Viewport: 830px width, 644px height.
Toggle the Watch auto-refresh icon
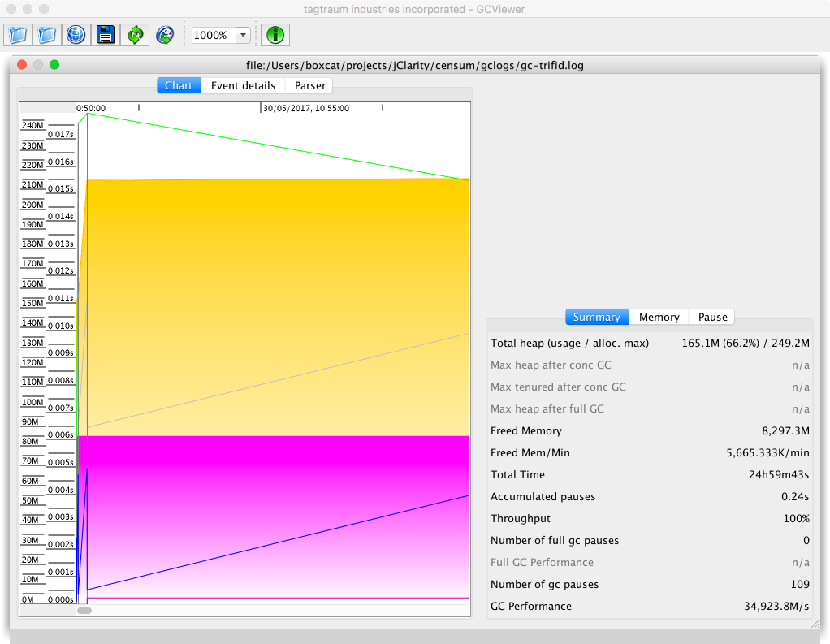[164, 35]
